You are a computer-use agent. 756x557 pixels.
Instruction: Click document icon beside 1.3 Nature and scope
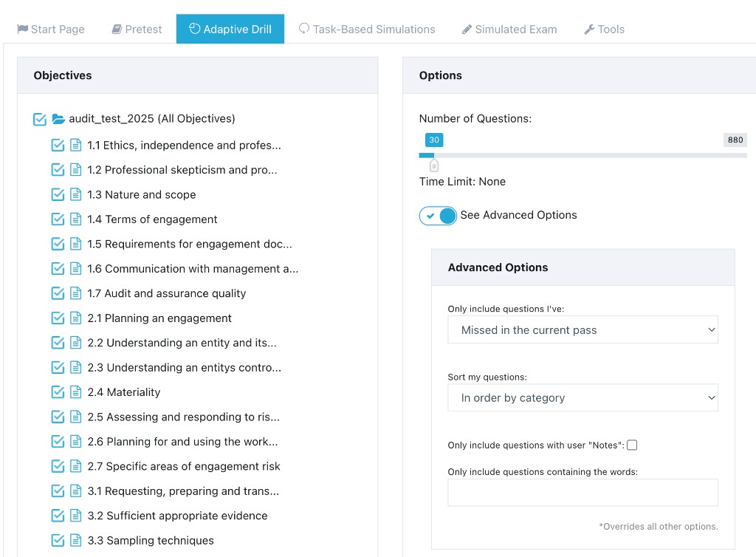click(x=76, y=194)
